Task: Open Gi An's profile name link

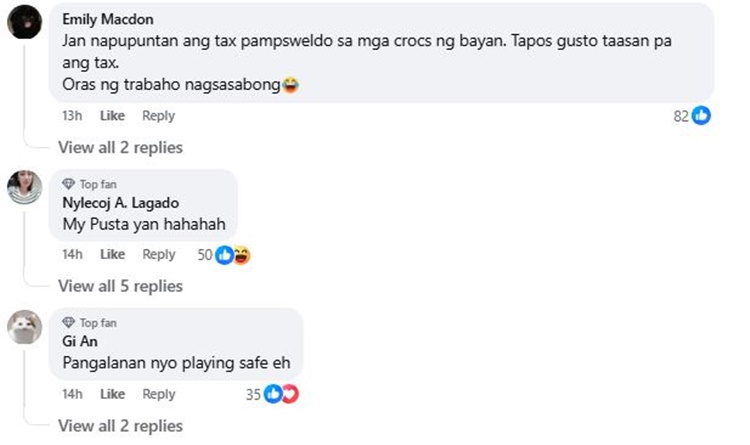Action: tap(80, 341)
